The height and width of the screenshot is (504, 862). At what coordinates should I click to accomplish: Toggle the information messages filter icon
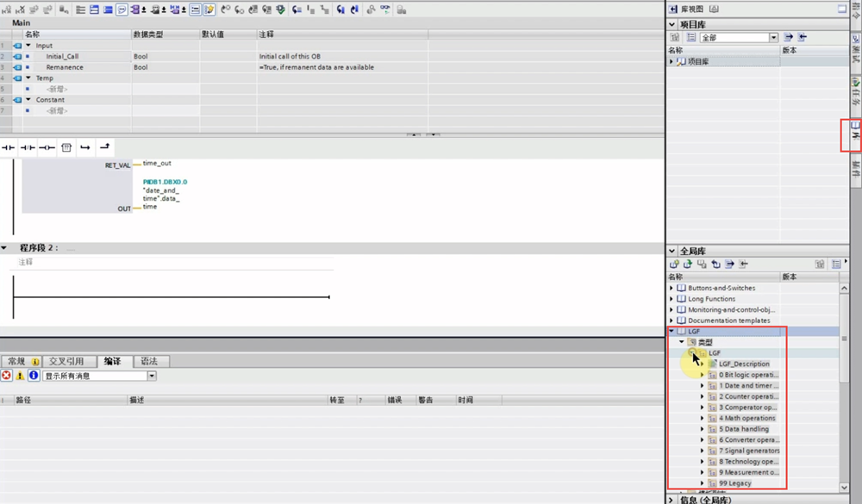34,376
